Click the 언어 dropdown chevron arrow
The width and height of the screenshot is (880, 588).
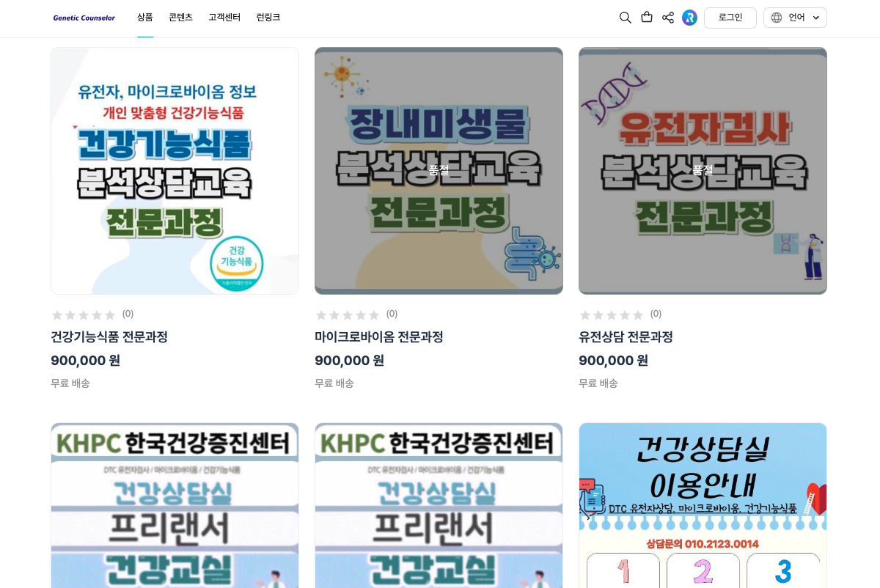point(816,18)
